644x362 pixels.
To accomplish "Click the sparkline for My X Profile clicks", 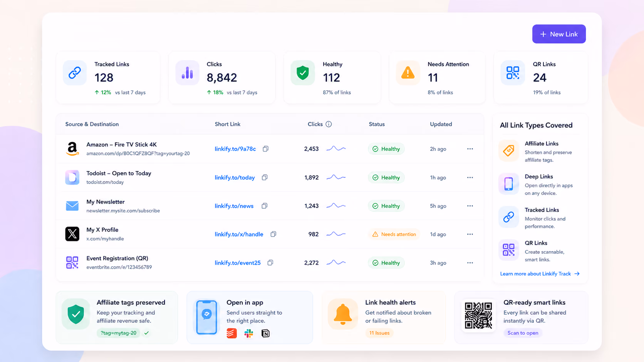I will pyautogui.click(x=336, y=234).
